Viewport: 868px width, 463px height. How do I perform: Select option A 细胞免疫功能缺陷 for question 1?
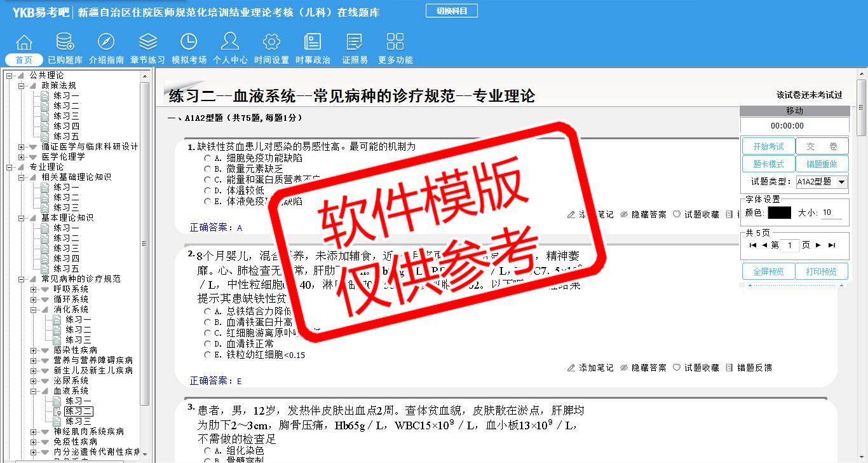coord(207,158)
